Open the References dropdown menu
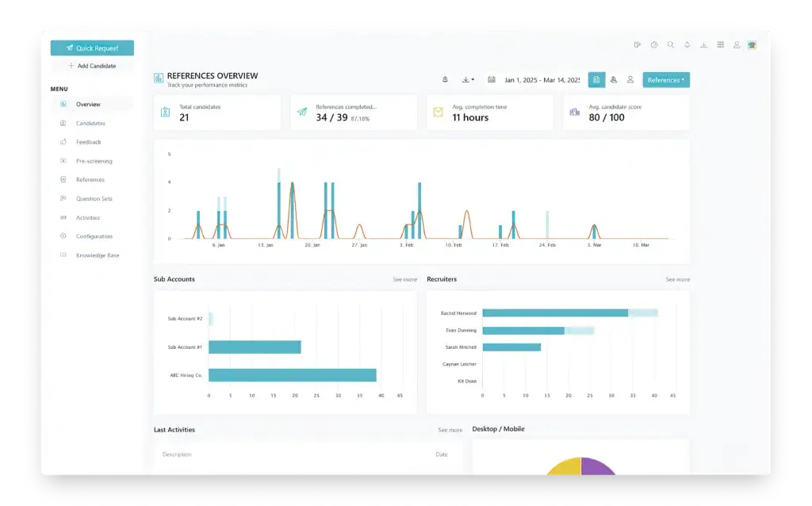812x506 pixels. point(666,79)
